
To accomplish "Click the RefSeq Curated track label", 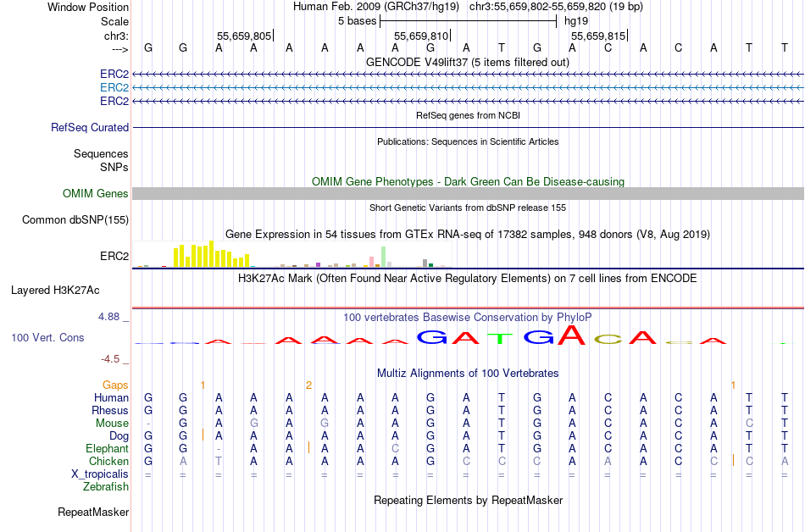I will [x=89, y=127].
